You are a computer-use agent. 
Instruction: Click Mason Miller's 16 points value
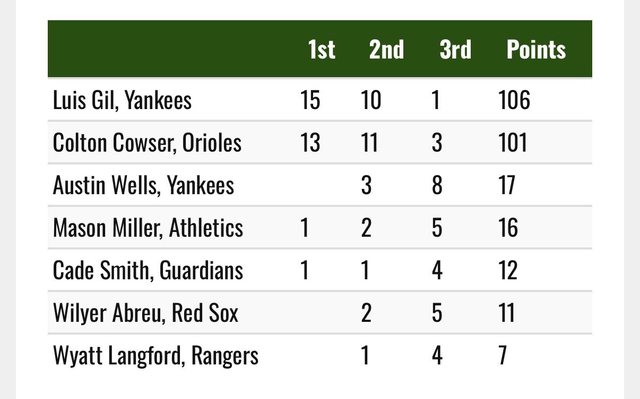pos(508,228)
